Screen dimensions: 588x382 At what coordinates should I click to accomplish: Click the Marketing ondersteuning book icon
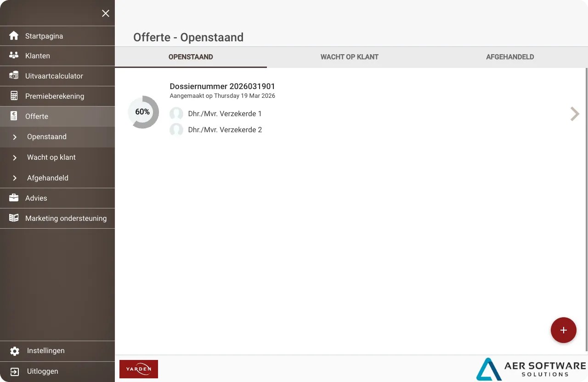14,218
